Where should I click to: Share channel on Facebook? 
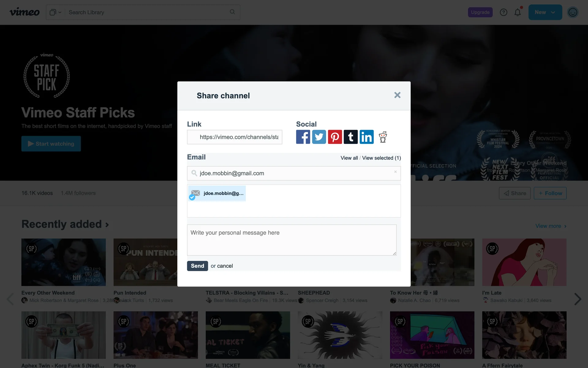303,137
